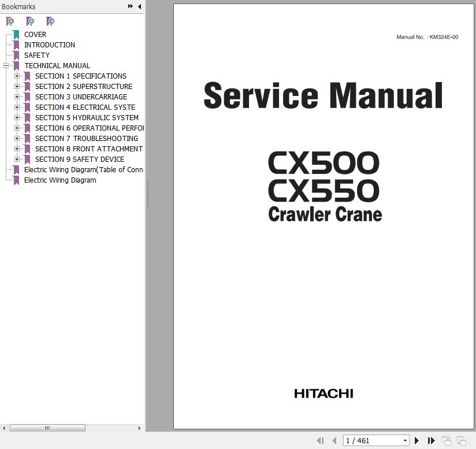Click the Crawler Crane text
This screenshot has width=476, height=449.
coord(325,214)
